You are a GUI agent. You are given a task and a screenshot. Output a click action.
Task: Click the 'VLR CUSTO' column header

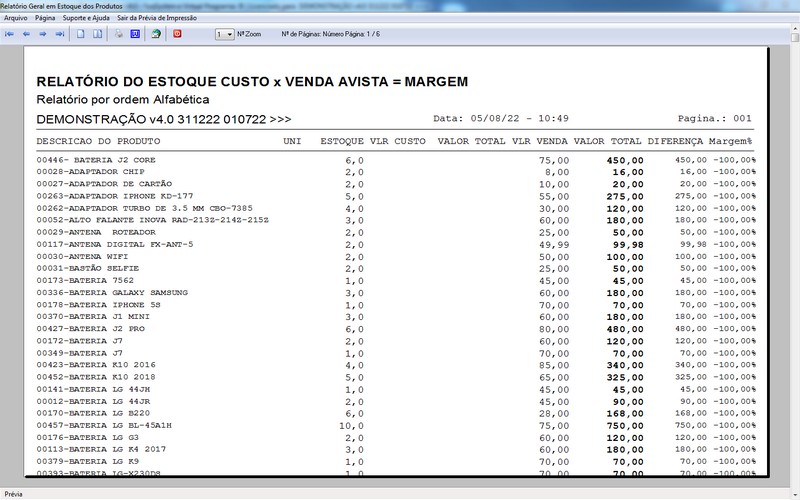pos(397,141)
